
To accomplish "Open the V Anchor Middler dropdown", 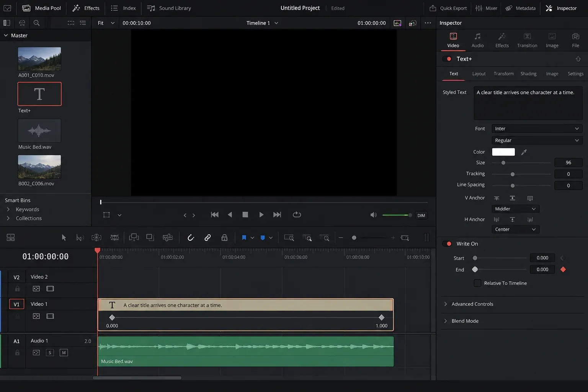I will 515,209.
